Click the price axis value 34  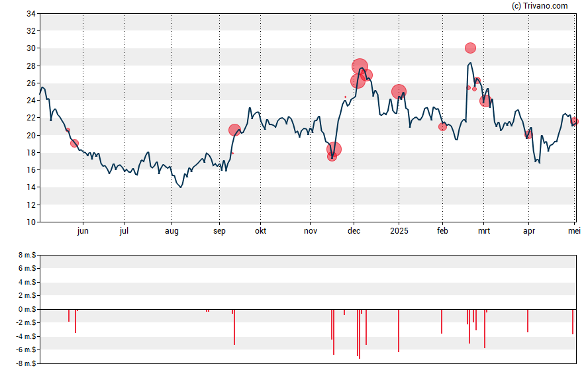[x=31, y=15]
